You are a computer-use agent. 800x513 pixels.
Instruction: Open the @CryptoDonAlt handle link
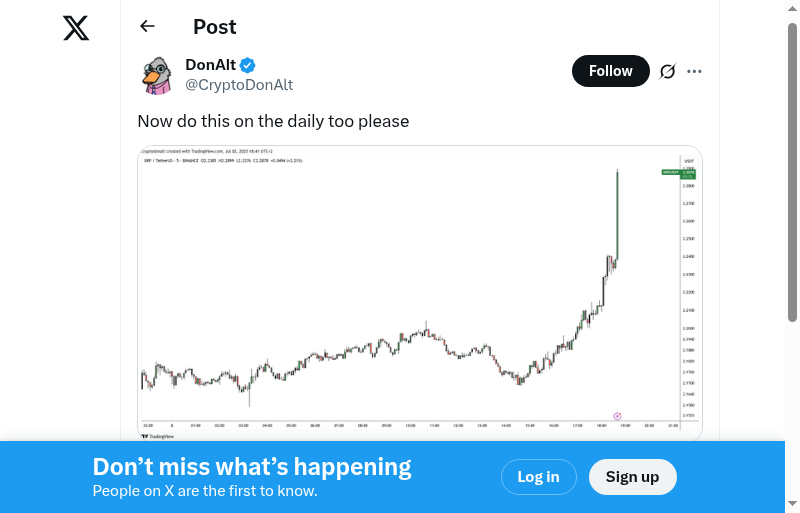tap(239, 85)
